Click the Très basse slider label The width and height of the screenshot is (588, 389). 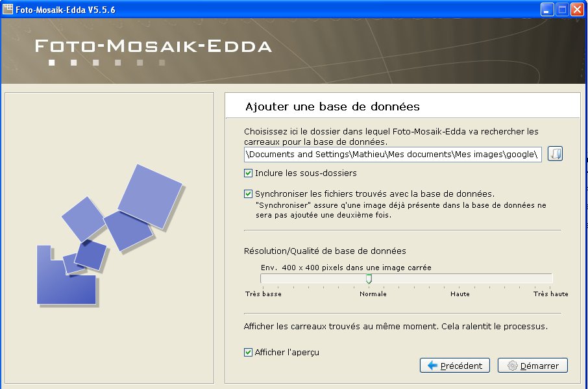pos(263,294)
